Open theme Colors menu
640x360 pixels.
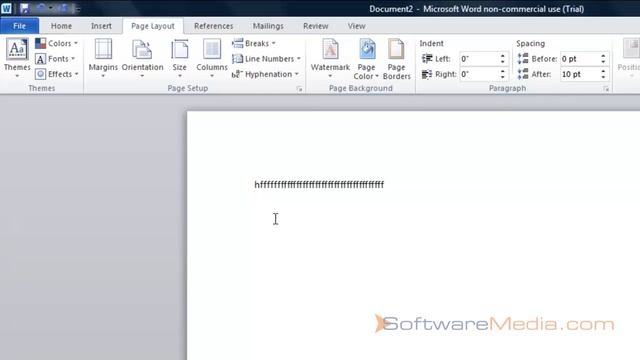pyautogui.click(x=56, y=43)
